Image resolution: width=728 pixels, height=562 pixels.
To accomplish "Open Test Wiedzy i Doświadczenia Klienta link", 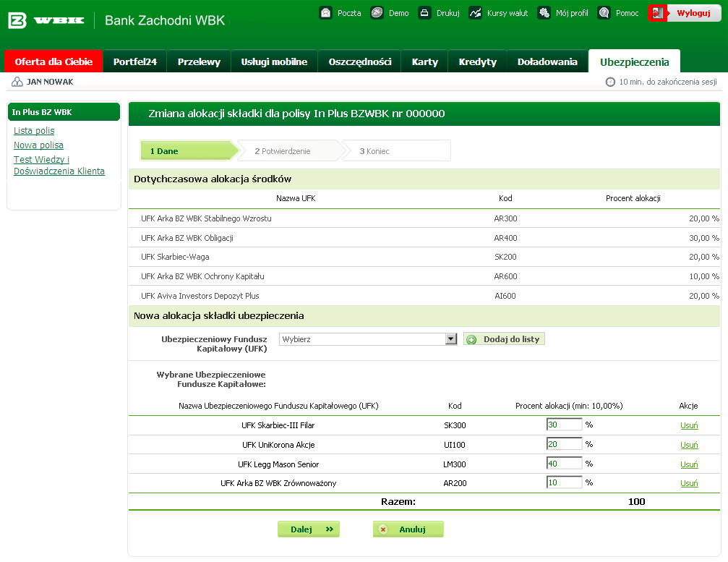I will [x=59, y=166].
